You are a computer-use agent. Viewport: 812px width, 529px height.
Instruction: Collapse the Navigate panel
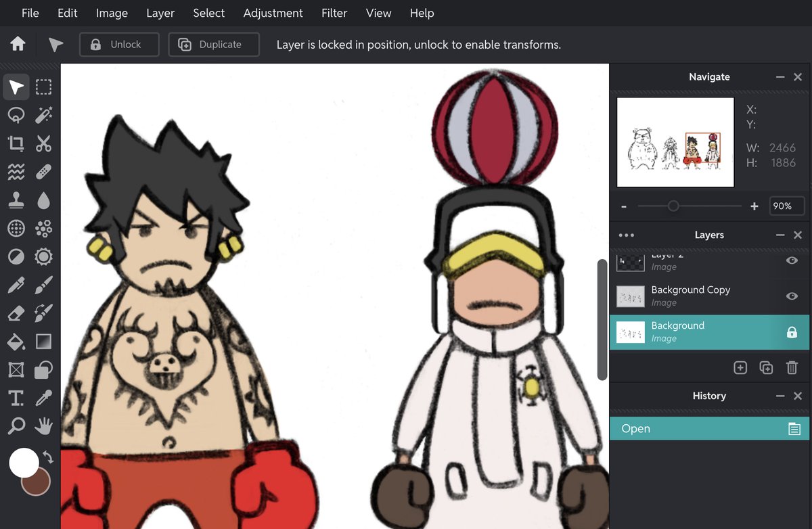(x=780, y=77)
